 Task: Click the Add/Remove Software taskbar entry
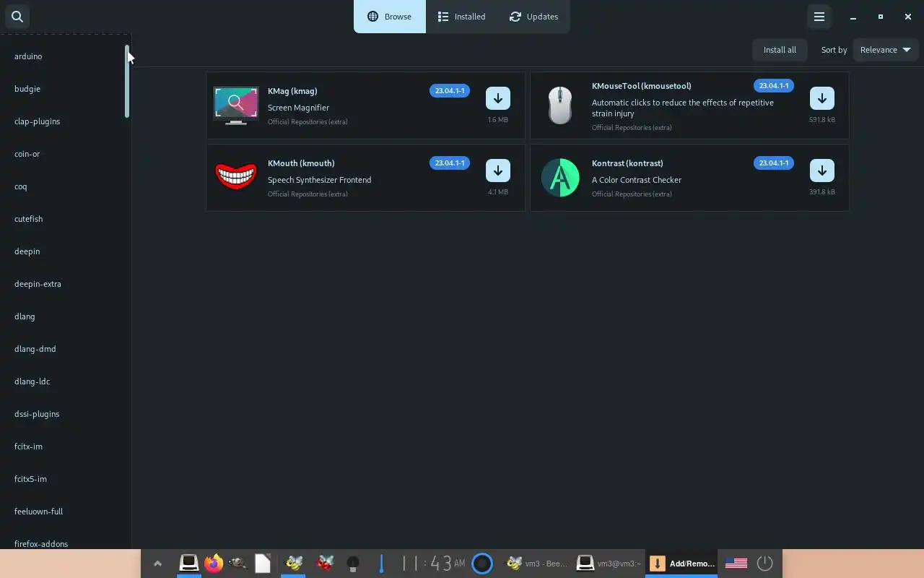pyautogui.click(x=681, y=564)
